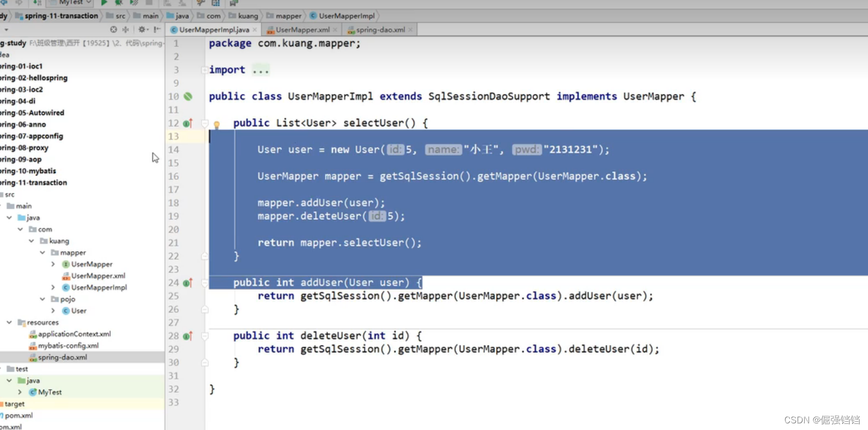Viewport: 868px width, 430px height.
Task: Select the User class under pojo
Action: click(x=74, y=311)
